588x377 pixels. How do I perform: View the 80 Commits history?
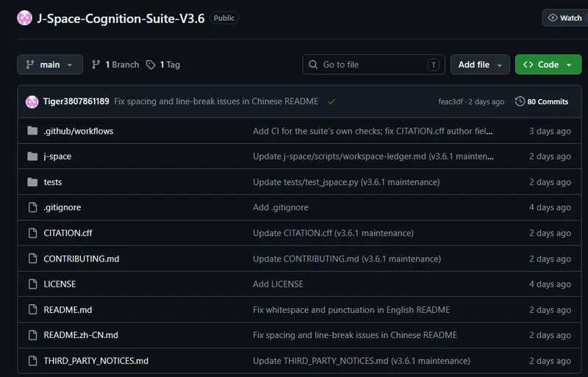tap(542, 101)
